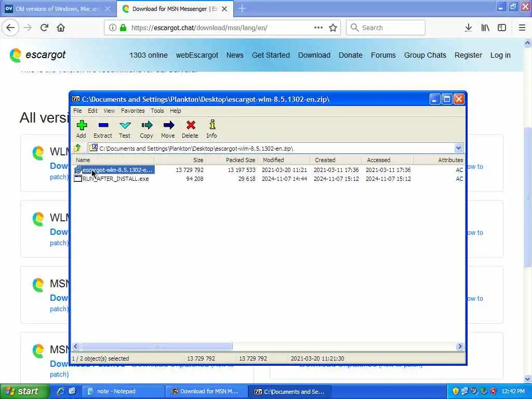The image size is (532, 399).
Task: Click the Firefox back button
Action: pyautogui.click(x=10, y=28)
